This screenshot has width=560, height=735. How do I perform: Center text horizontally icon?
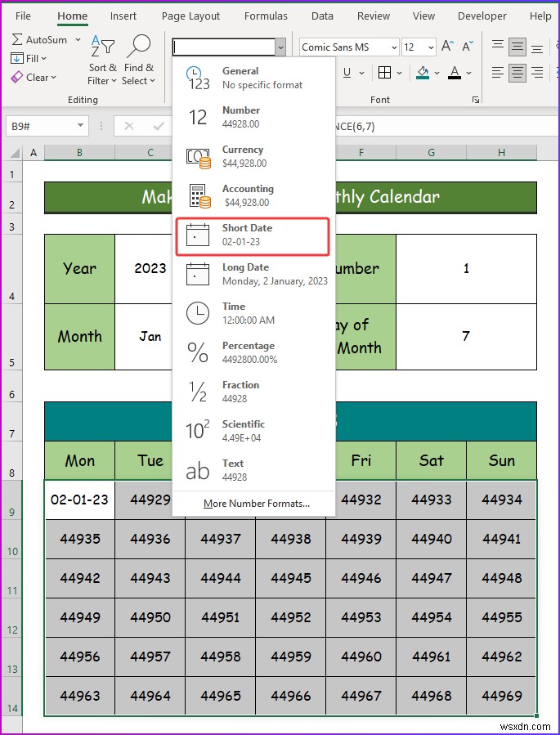click(x=517, y=73)
